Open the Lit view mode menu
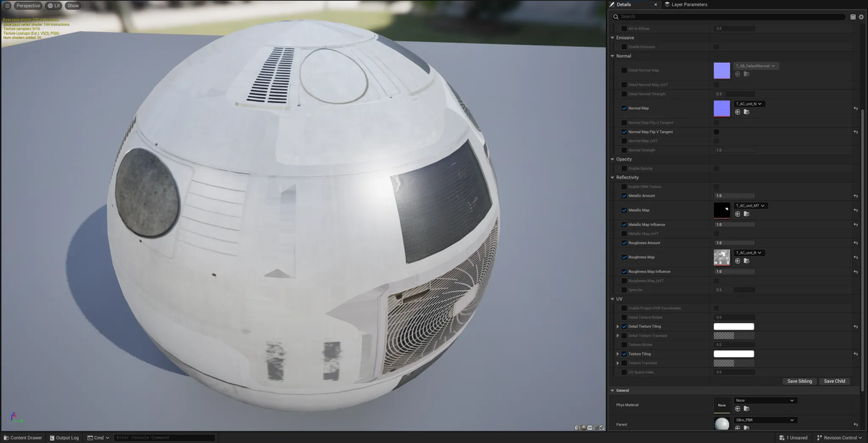Viewport: 868px width, 443px height. (x=54, y=6)
